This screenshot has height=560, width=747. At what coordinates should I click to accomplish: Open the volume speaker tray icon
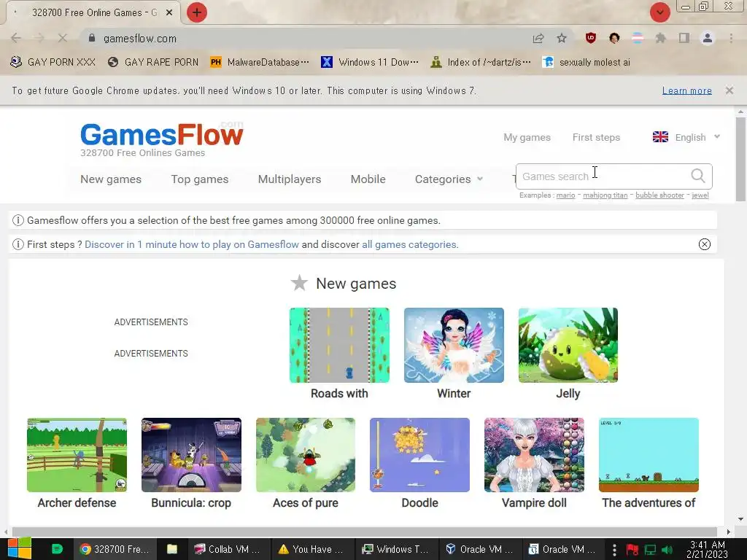(667, 550)
